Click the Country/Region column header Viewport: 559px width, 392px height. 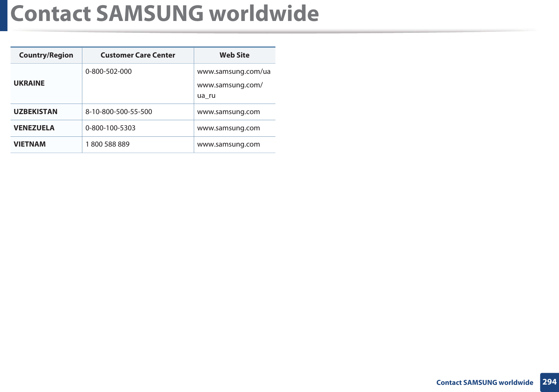(x=46, y=55)
